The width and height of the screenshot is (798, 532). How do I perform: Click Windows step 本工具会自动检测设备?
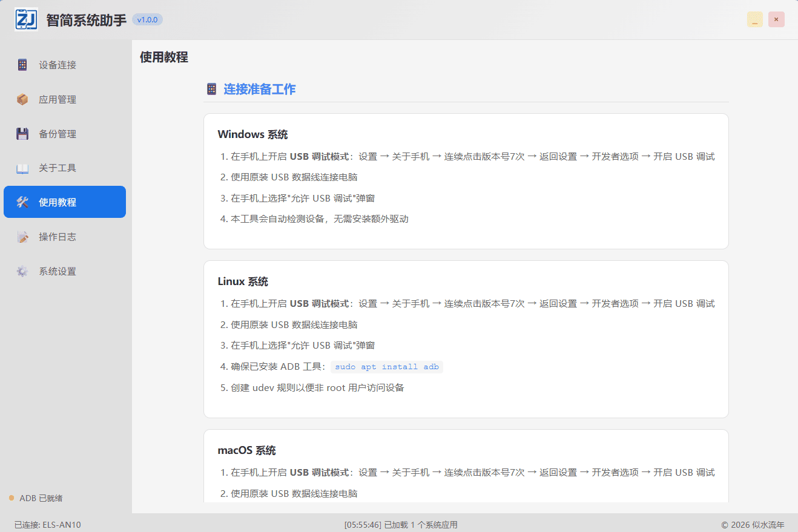320,219
